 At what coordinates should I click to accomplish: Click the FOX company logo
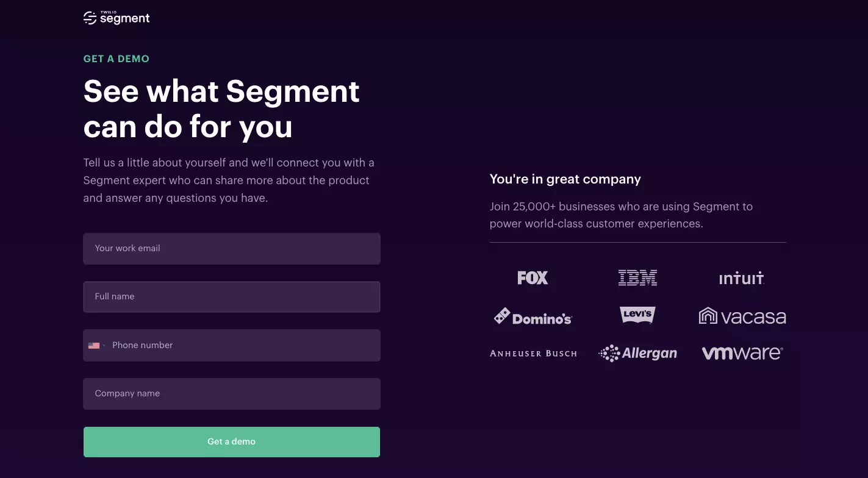click(533, 278)
